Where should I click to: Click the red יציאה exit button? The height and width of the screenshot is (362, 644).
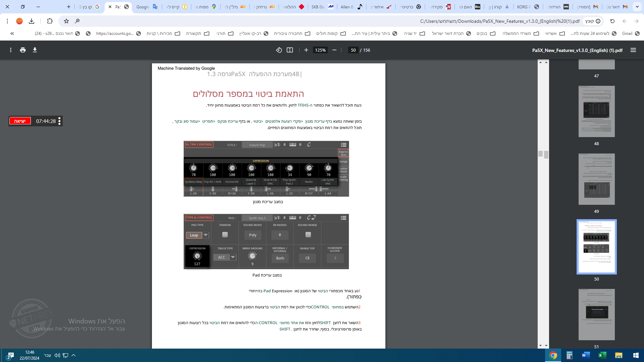pos(20,121)
